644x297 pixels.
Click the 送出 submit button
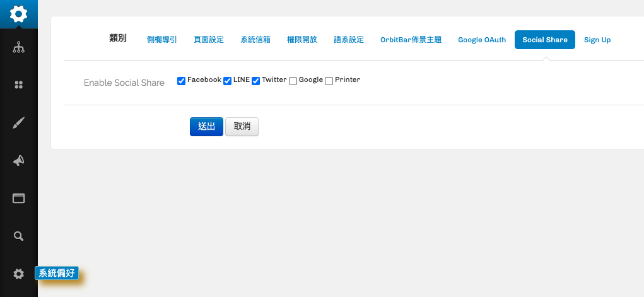click(206, 127)
